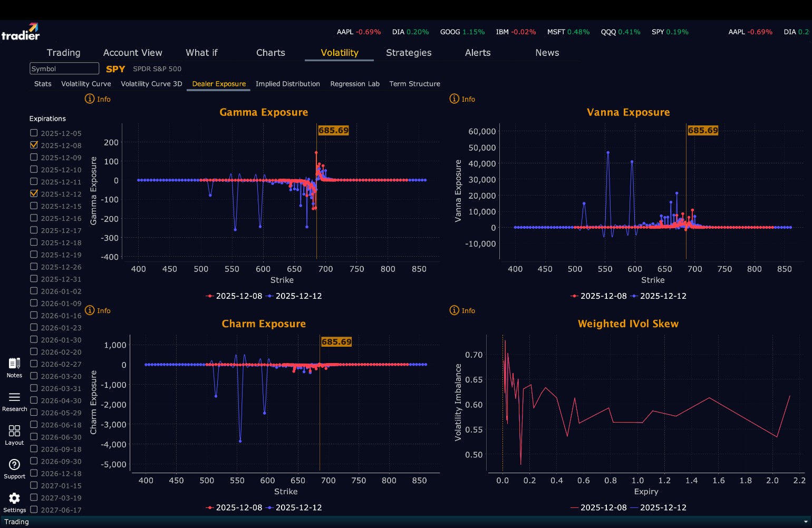Focus the Symbol input field
The width and height of the screenshot is (812, 528).
pos(64,69)
